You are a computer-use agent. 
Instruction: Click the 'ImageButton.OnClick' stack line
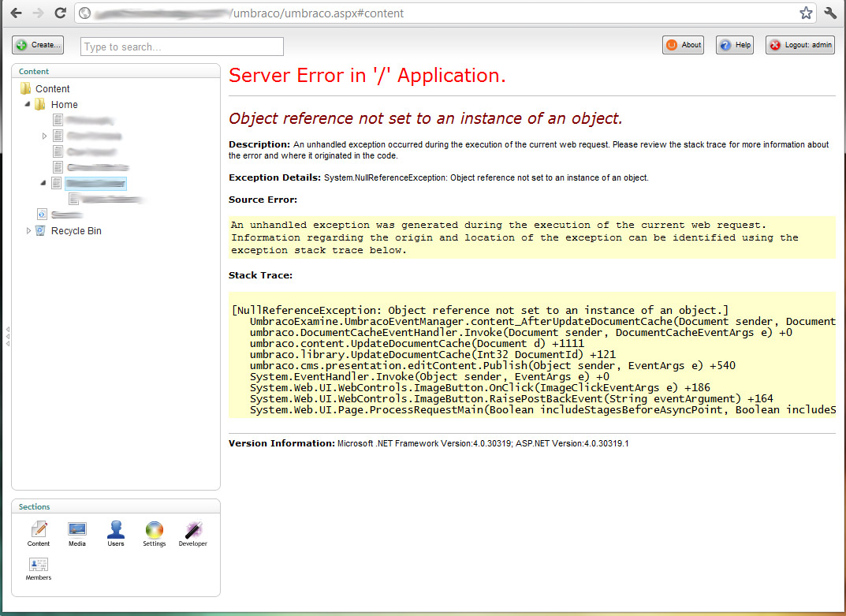point(480,387)
